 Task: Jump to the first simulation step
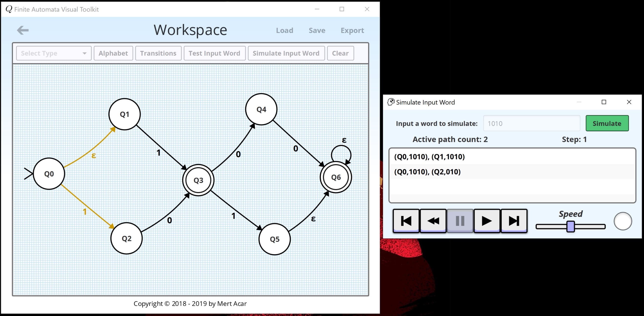[406, 221]
